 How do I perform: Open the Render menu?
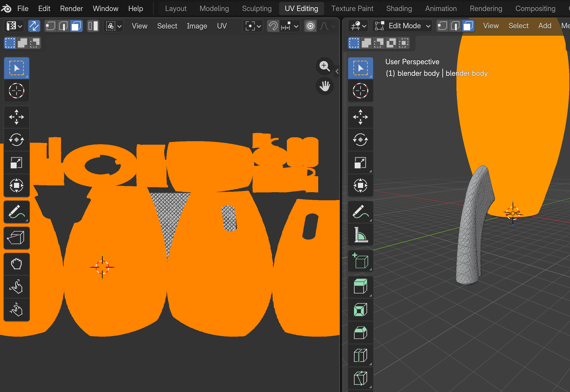[71, 8]
